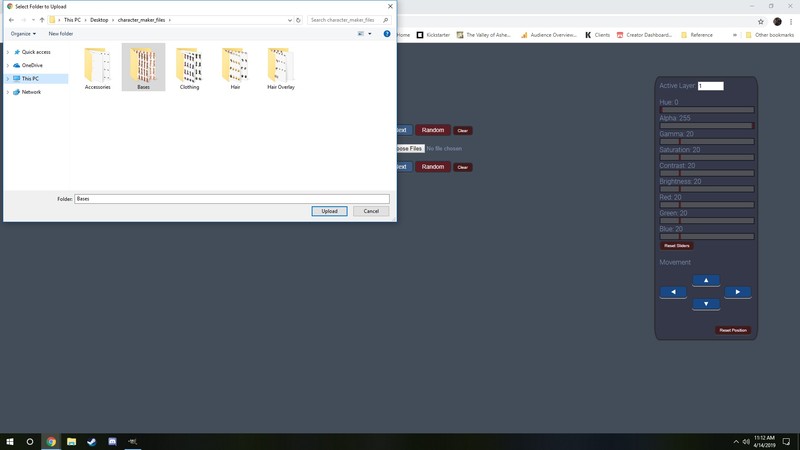Select OneDrive in the sidebar
800x450 pixels.
[x=32, y=65]
